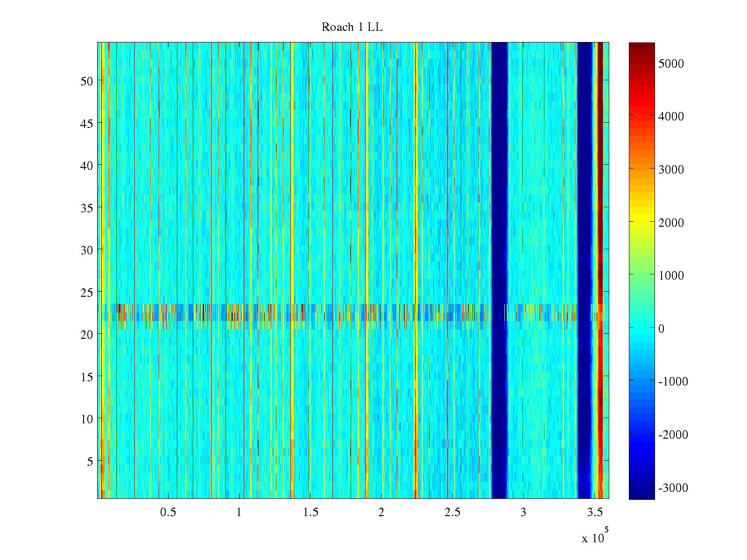Click the plot title 'Roach 1 LL'

pyautogui.click(x=352, y=27)
